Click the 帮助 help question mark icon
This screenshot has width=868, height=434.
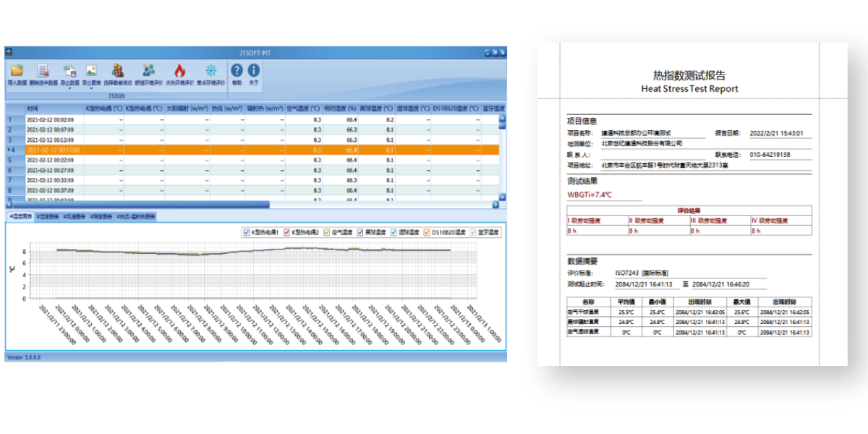(237, 71)
